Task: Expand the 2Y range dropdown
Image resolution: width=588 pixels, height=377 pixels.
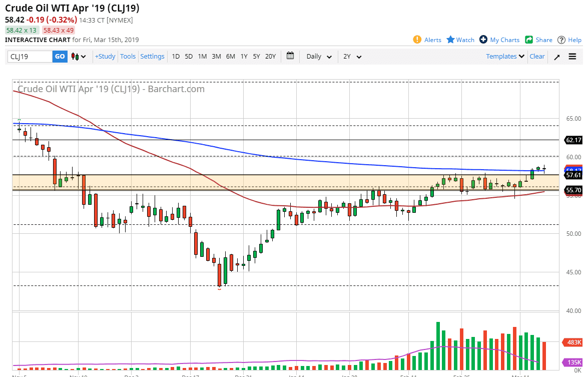Action: point(353,57)
